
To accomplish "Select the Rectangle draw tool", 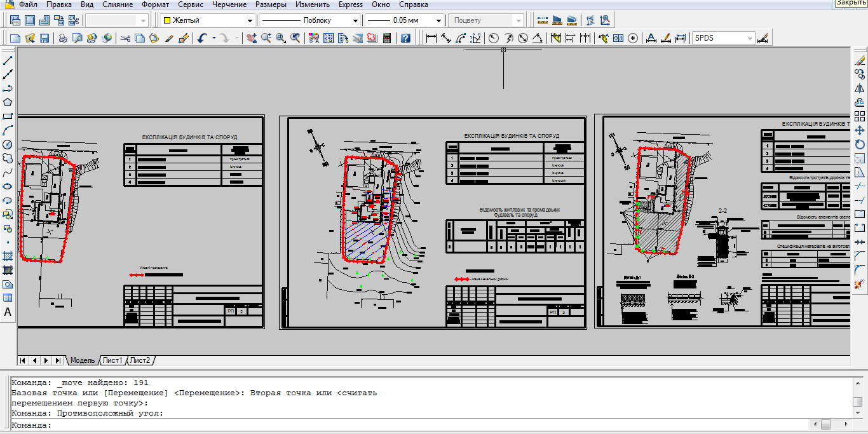I will (x=8, y=116).
